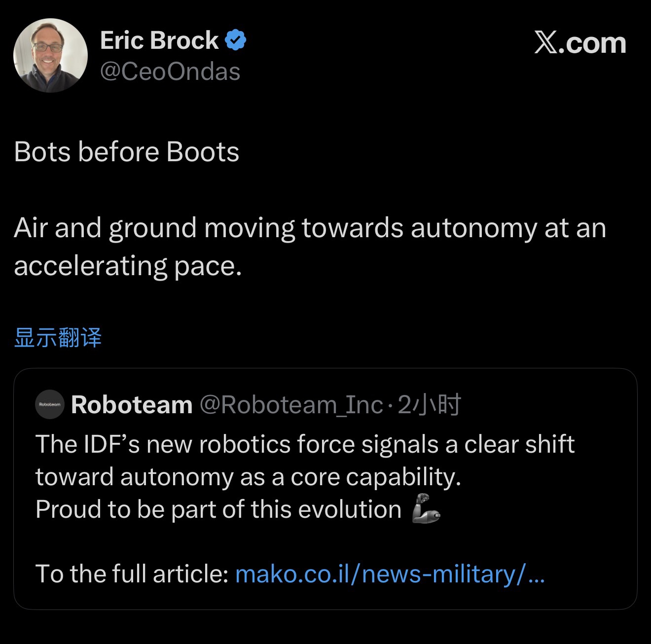The image size is (651, 644).
Task: Open the @CeoOndas handle
Action: [170, 72]
